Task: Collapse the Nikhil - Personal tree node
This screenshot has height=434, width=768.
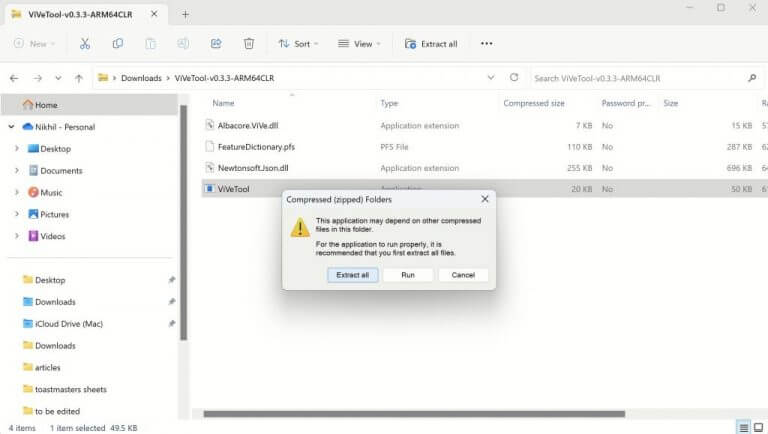Action: pos(11,127)
